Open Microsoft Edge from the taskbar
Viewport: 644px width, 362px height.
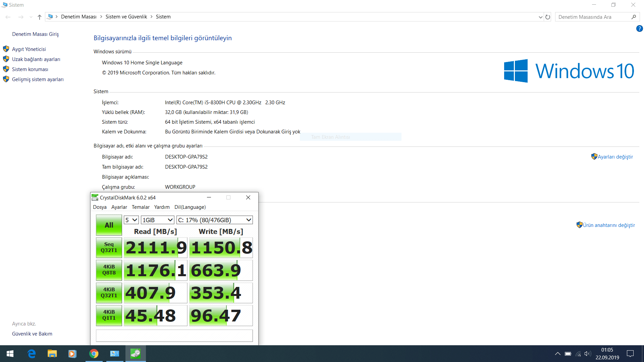coord(32,354)
